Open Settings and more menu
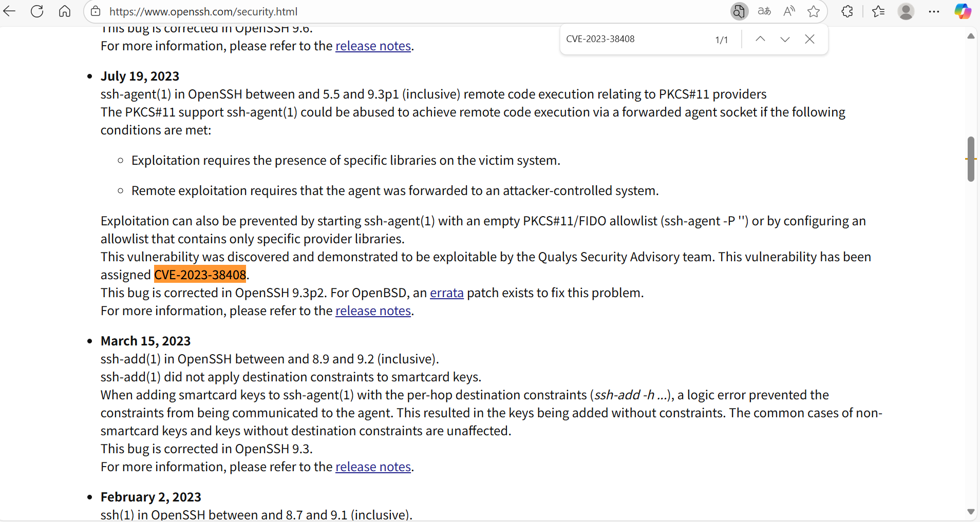The image size is (980, 522). click(934, 11)
